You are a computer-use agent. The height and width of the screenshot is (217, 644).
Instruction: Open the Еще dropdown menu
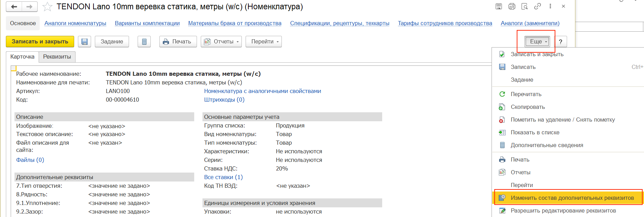(537, 42)
